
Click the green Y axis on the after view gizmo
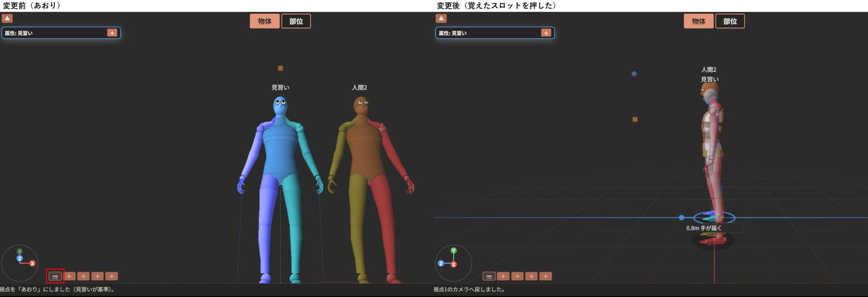coord(454,251)
